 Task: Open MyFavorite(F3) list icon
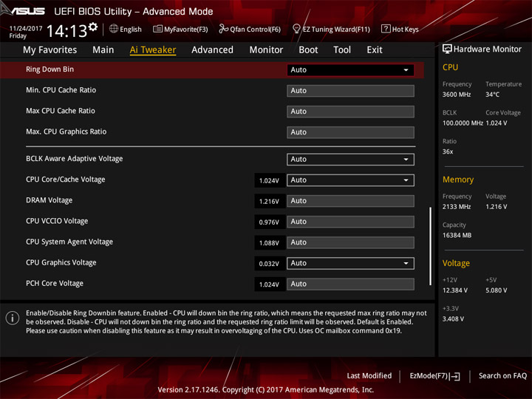(157, 29)
